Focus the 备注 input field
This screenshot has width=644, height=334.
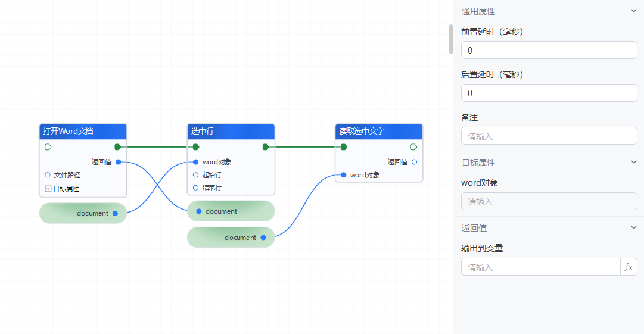click(x=549, y=136)
